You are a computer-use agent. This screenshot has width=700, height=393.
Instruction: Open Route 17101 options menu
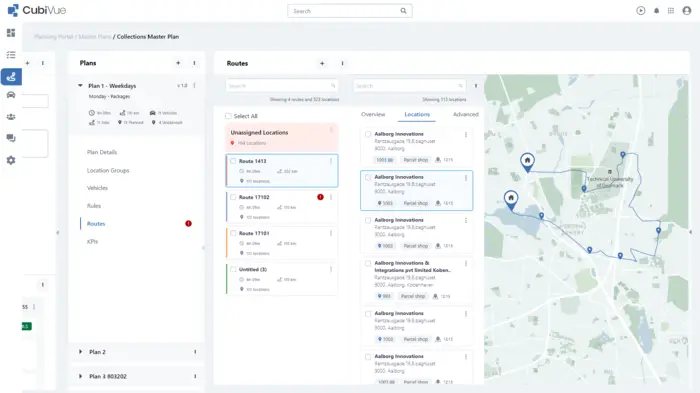(x=331, y=233)
